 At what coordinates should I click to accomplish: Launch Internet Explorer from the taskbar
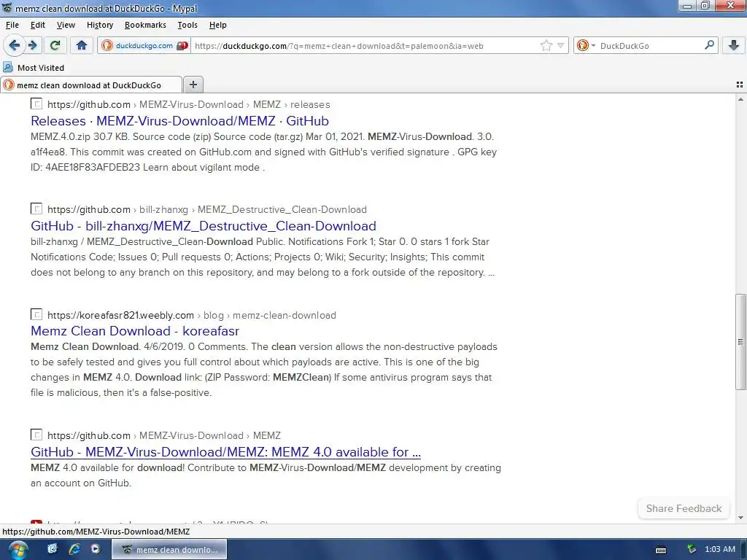pos(74,549)
